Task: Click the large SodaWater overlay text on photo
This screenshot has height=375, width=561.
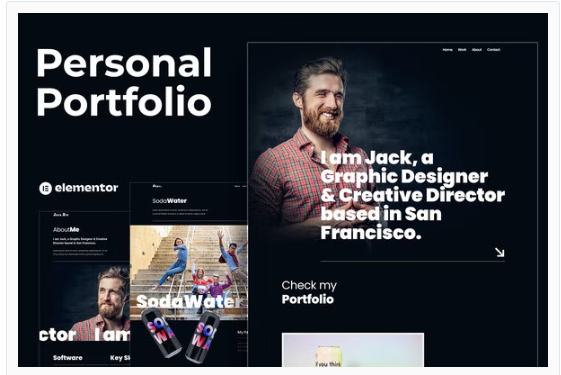Action: click(x=190, y=301)
